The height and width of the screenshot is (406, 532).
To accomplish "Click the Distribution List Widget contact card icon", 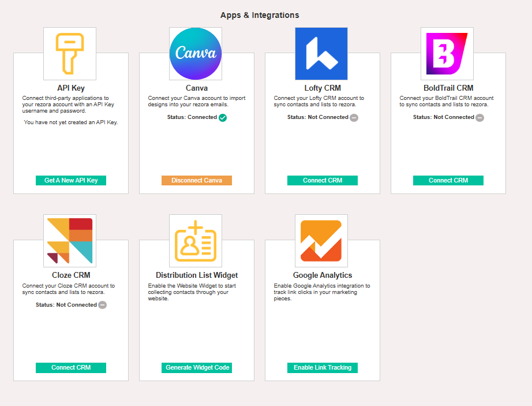I will (196, 241).
